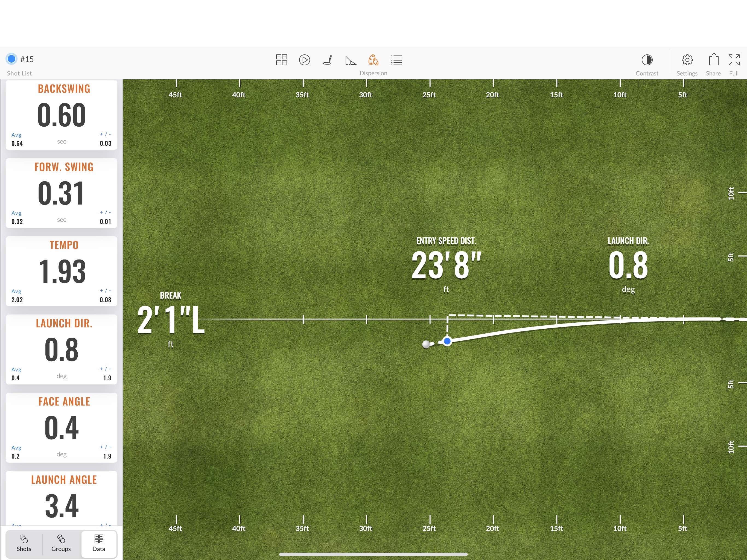The image size is (747, 560).
Task: Select the Launch Dir. tile in sidebar
Action: pyautogui.click(x=62, y=349)
